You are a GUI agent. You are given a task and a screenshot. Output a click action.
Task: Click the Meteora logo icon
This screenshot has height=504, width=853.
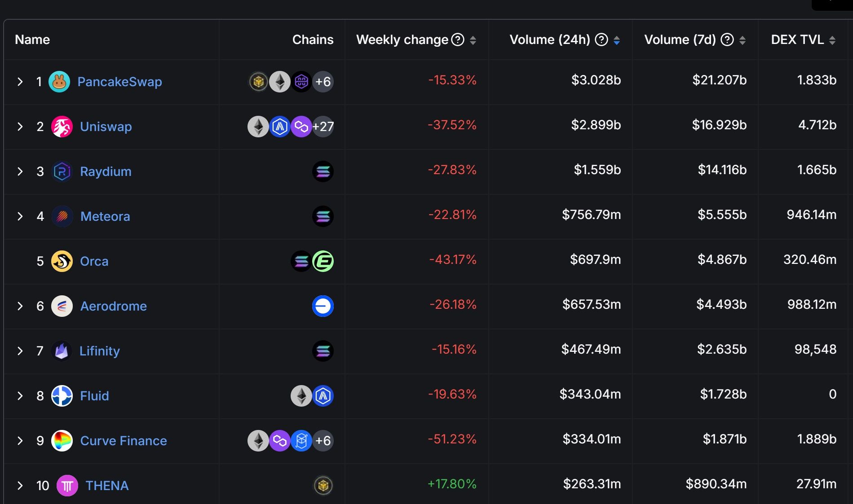click(x=62, y=216)
